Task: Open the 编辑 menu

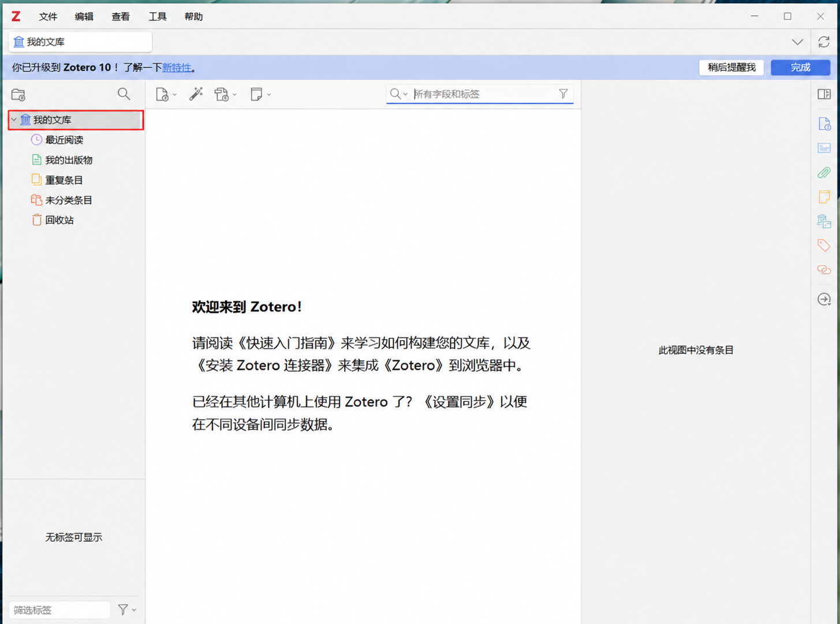Action: (84, 17)
